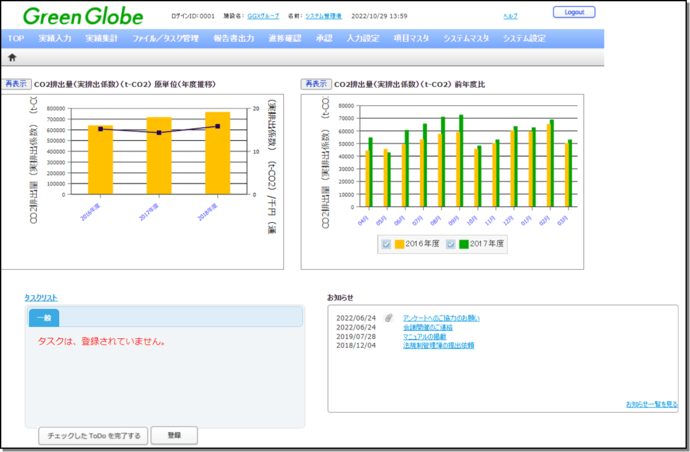
Task: Click the yellow 2016年度 legend swatch
Action: coord(399,244)
